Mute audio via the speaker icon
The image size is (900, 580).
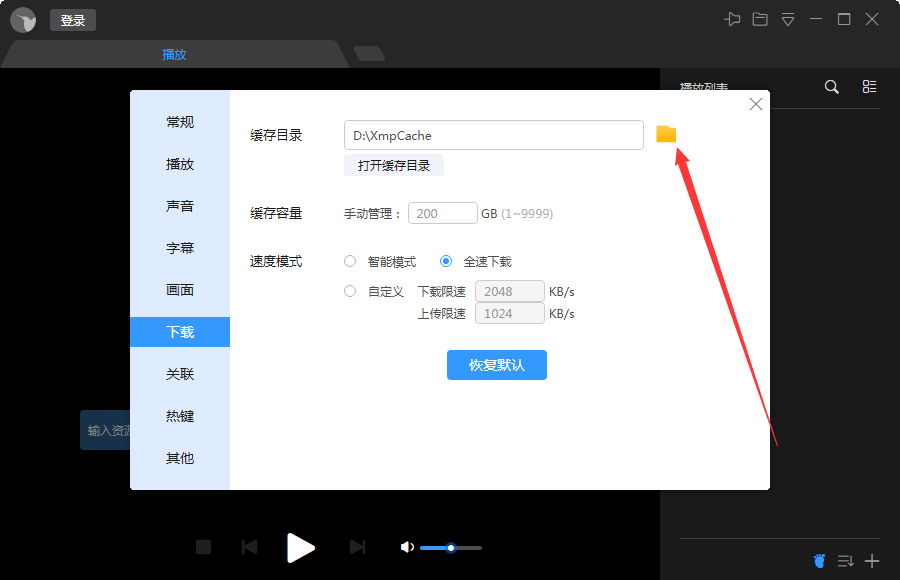pos(407,547)
